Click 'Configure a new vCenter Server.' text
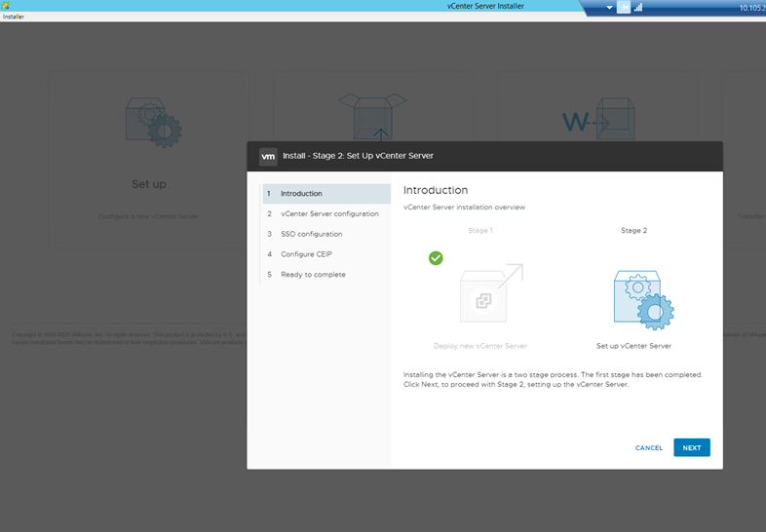766x532 pixels. click(x=148, y=216)
